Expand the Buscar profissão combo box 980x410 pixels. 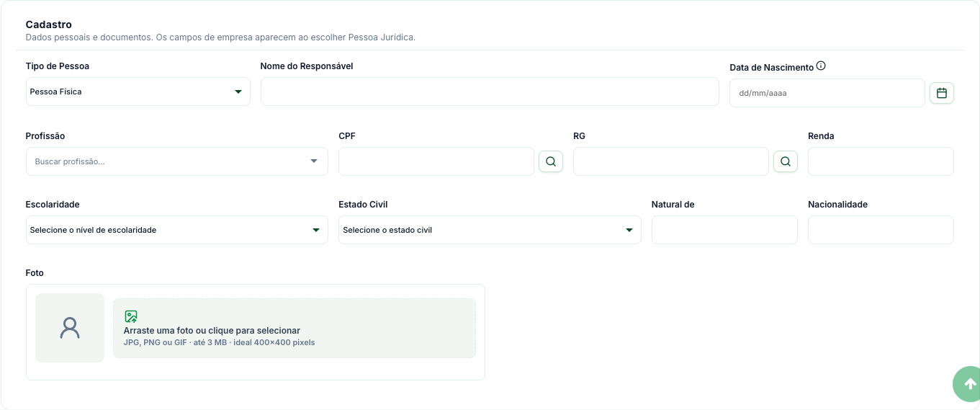(x=177, y=161)
